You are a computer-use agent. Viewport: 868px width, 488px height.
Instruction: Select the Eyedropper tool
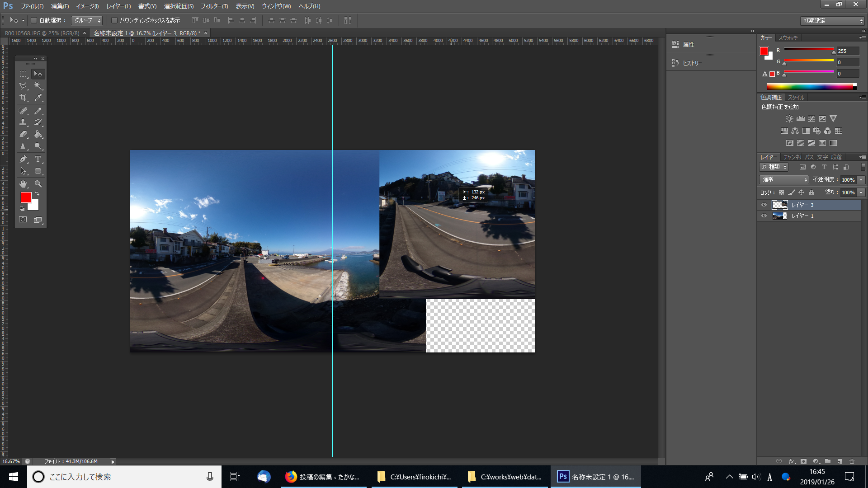38,98
